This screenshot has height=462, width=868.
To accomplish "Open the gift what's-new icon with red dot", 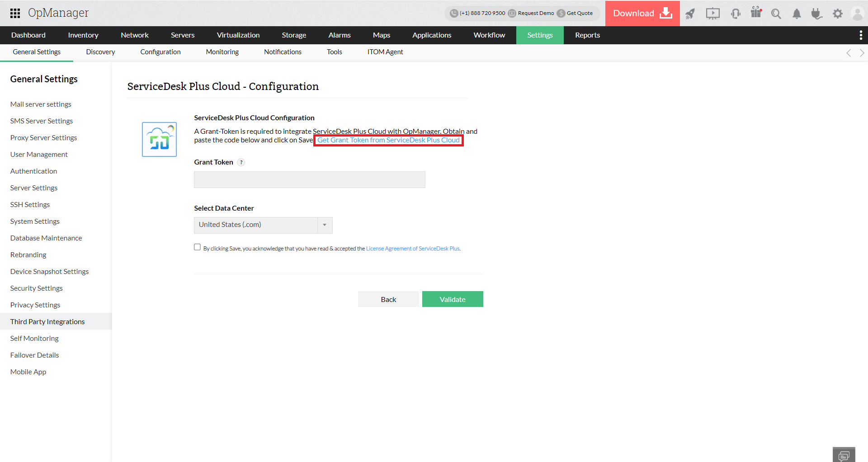I will 756,14.
